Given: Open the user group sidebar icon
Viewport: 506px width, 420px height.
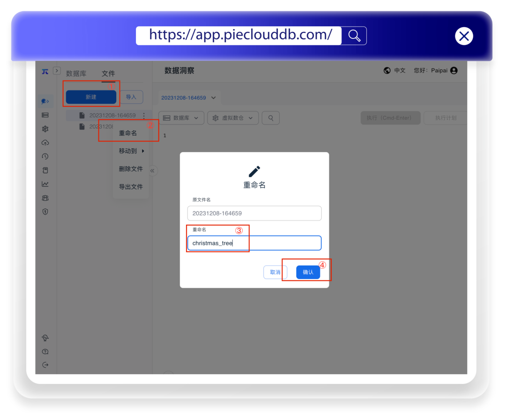Looking at the screenshot, I should pyautogui.click(x=45, y=198).
